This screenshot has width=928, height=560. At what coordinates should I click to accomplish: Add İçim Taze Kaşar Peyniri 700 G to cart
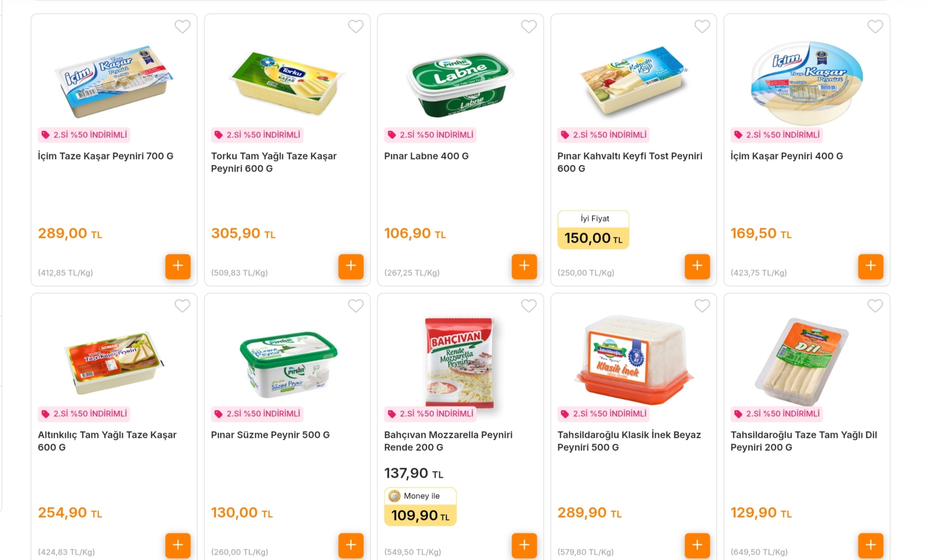[178, 266]
